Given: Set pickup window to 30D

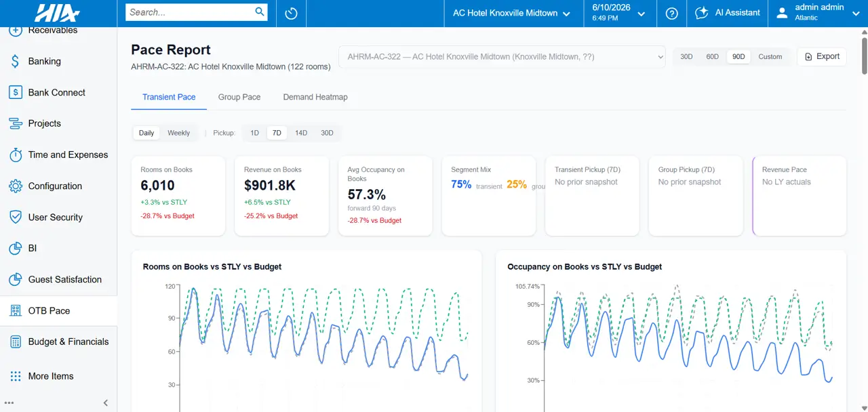Looking at the screenshot, I should coord(327,133).
